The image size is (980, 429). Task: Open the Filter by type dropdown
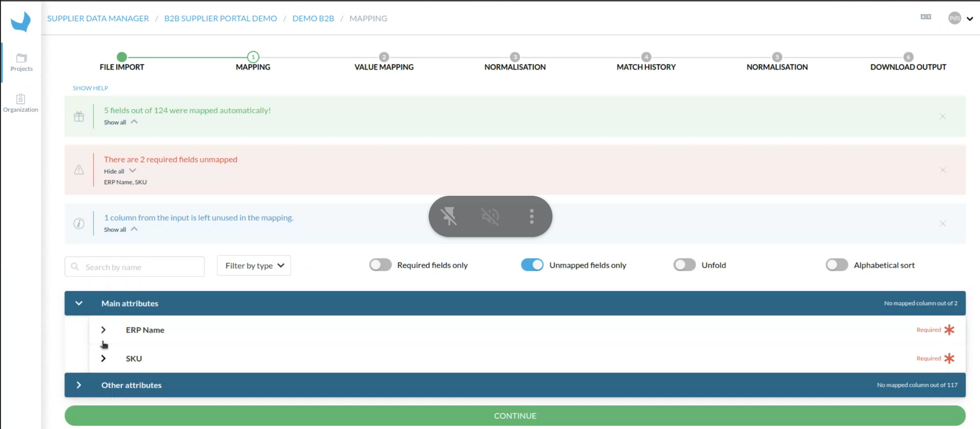(x=254, y=265)
